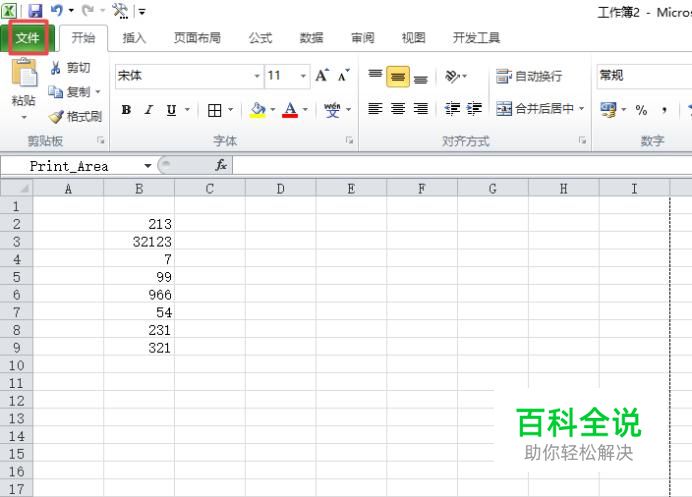Open the 字体 font dialog launcher
Screen dimensions: 692x497
tap(349, 140)
